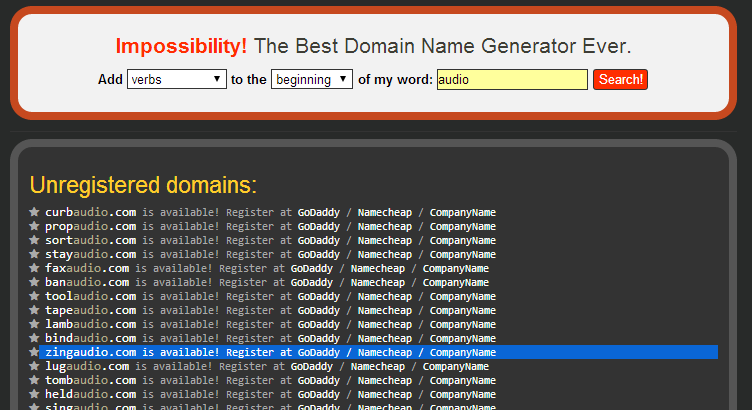Star the highlighted zingaudio.com row

point(34,352)
